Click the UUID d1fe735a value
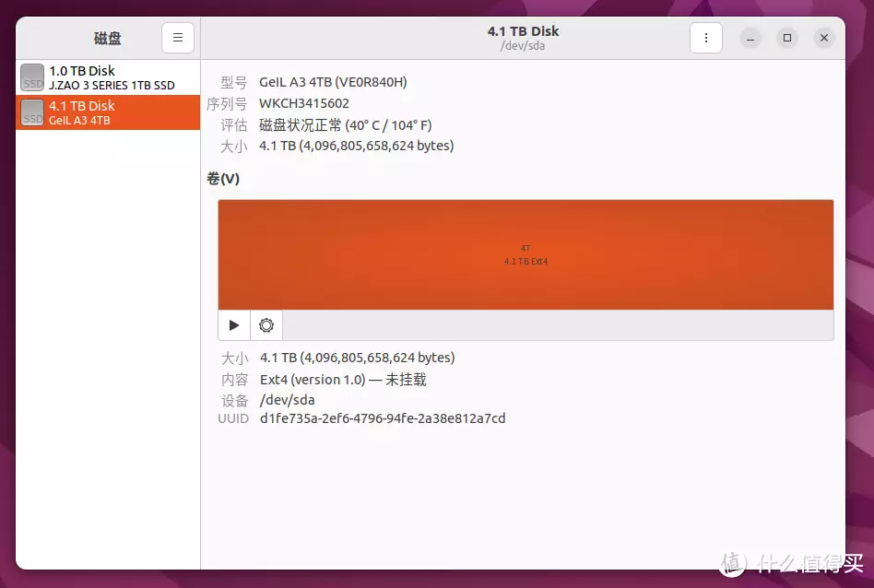Screen dimensions: 874x588 [383, 418]
